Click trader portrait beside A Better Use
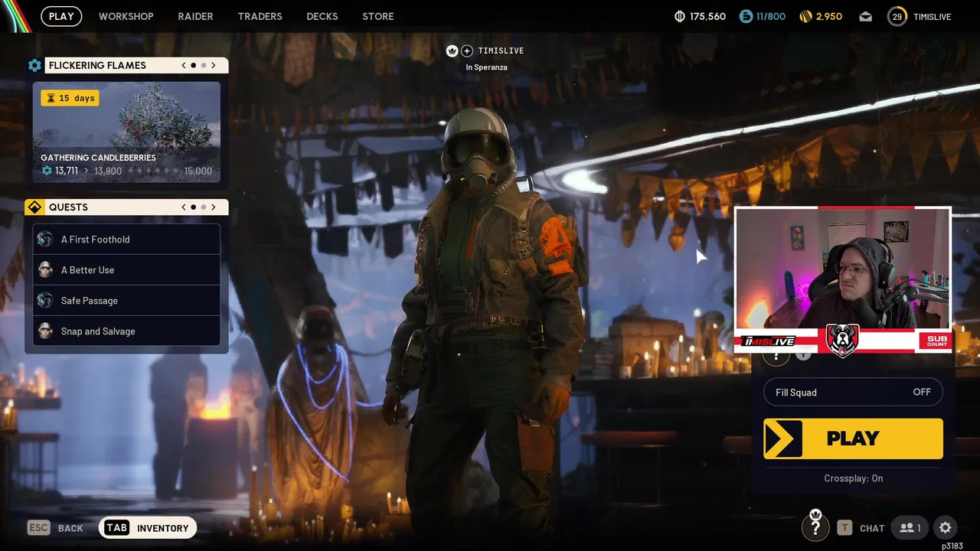Viewport: 980px width, 551px height. tap(45, 269)
